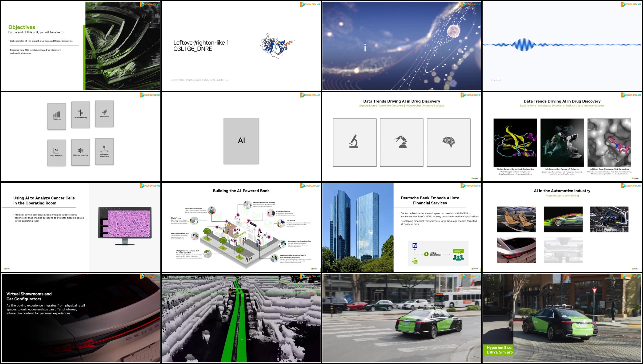The height and width of the screenshot is (364, 643).
Task: Click the "DeepMind, Isomorphic Labs, and EMBL-EBI" credit
Action: [x=200, y=80]
